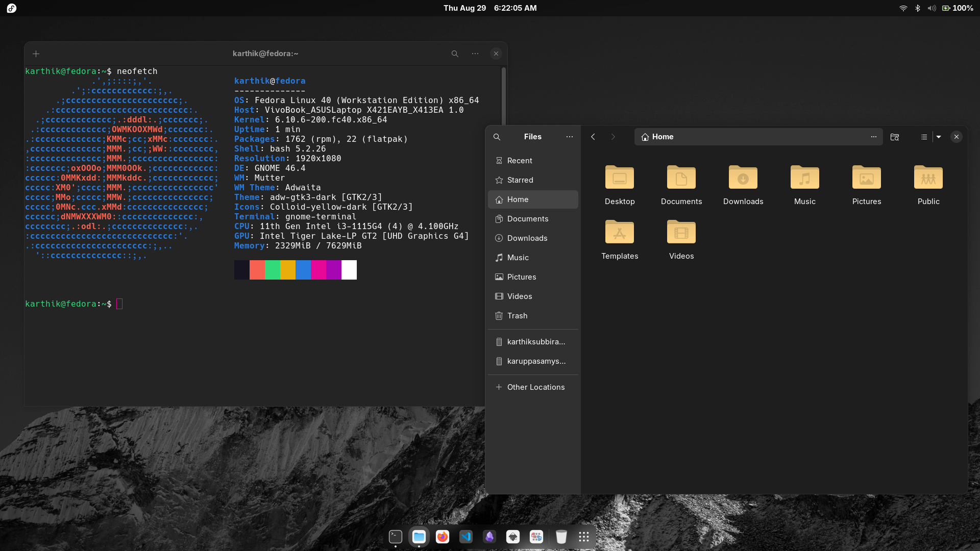Open the Show Apps grid in dock

[x=584, y=537]
